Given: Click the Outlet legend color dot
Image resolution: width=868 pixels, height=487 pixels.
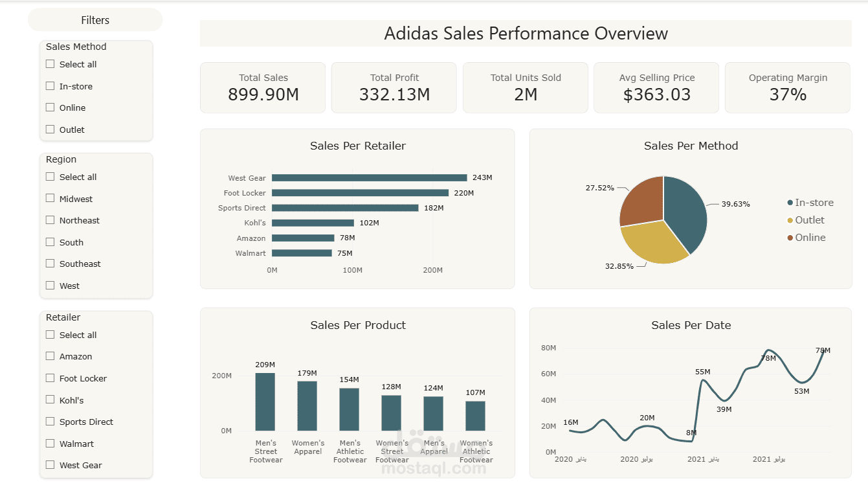Looking at the screenshot, I should pos(790,220).
